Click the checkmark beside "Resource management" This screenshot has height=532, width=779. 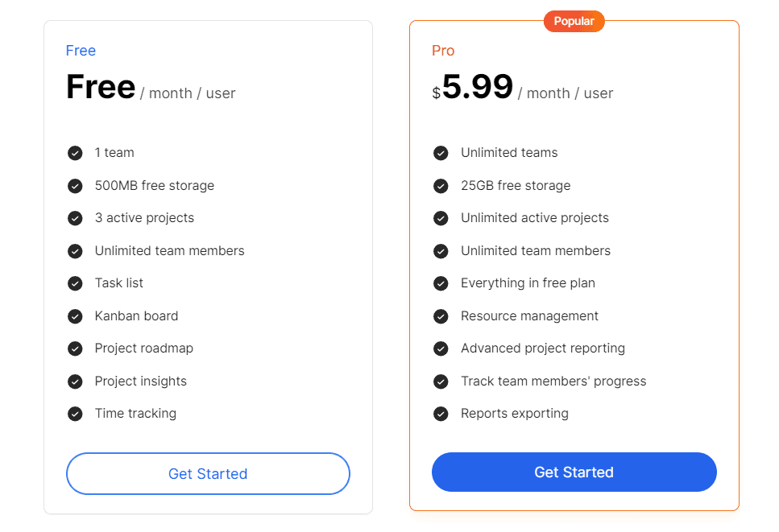tap(441, 315)
